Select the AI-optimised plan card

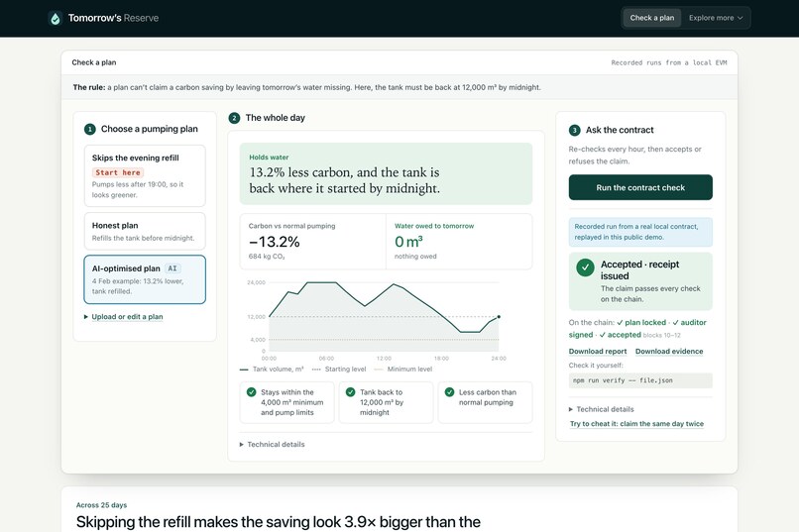point(145,279)
